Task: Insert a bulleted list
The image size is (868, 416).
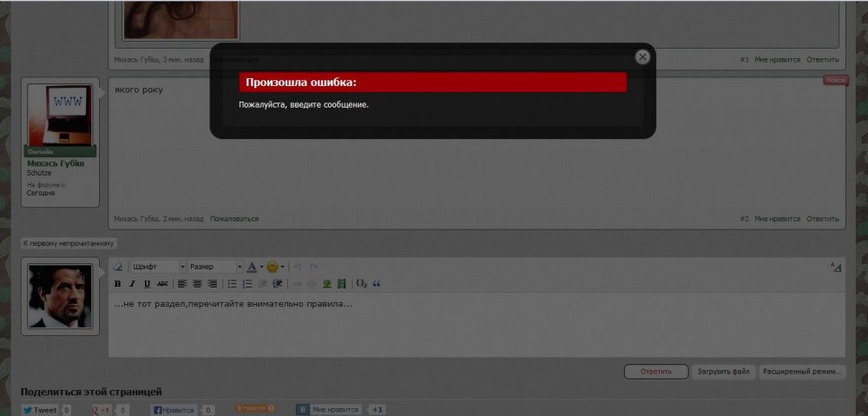Action: [x=233, y=284]
